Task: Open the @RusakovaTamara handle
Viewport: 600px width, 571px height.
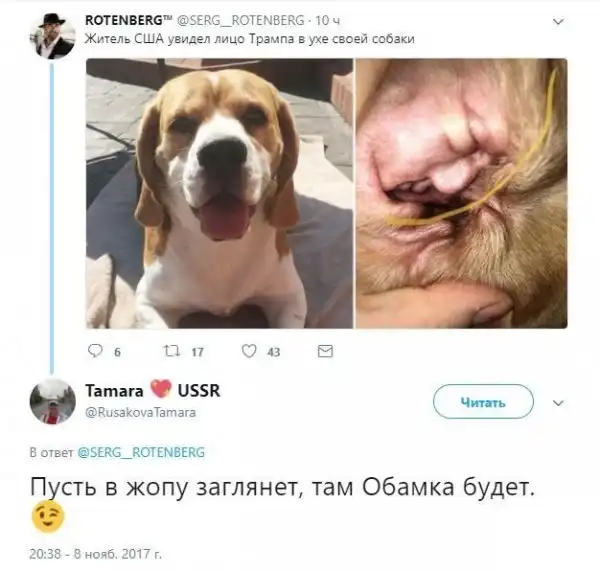Action: (140, 412)
